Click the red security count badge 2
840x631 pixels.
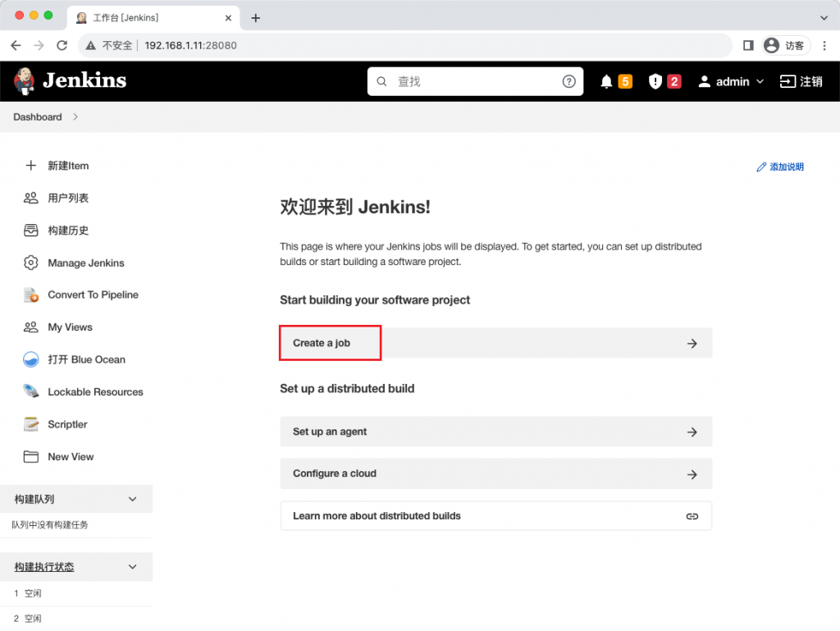674,81
